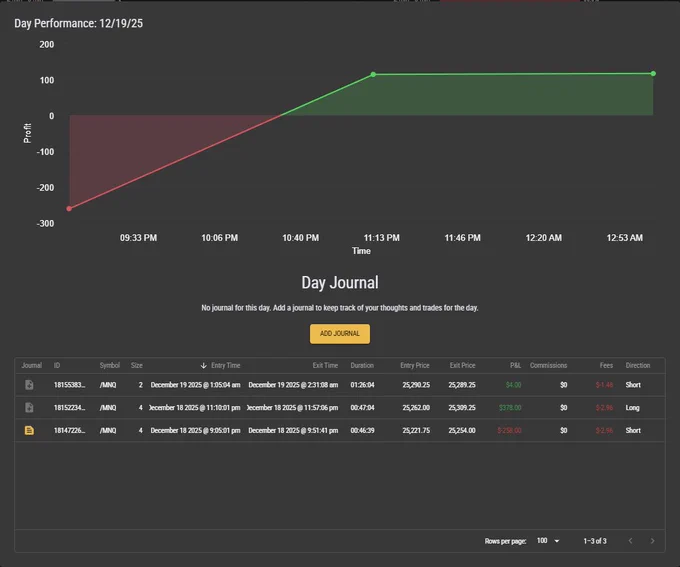Open rows per page dropdown showing 100
Image resolution: width=680 pixels, height=567 pixels.
click(x=548, y=541)
